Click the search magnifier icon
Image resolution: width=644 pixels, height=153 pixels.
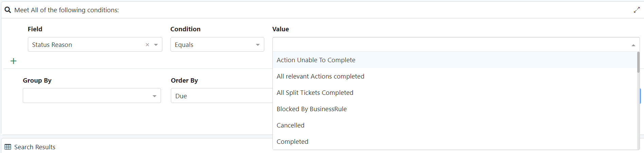tap(7, 10)
